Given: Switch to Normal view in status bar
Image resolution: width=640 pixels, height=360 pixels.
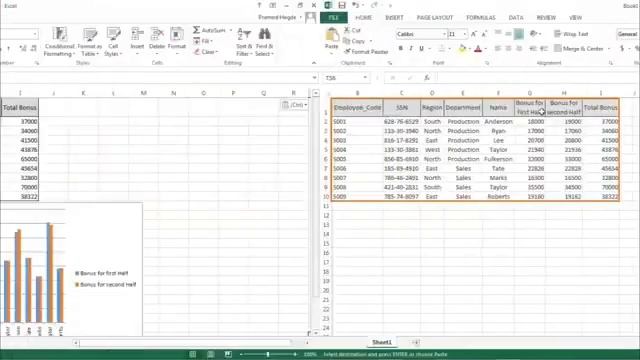Looking at the screenshot, I should pyautogui.click(x=192, y=354).
